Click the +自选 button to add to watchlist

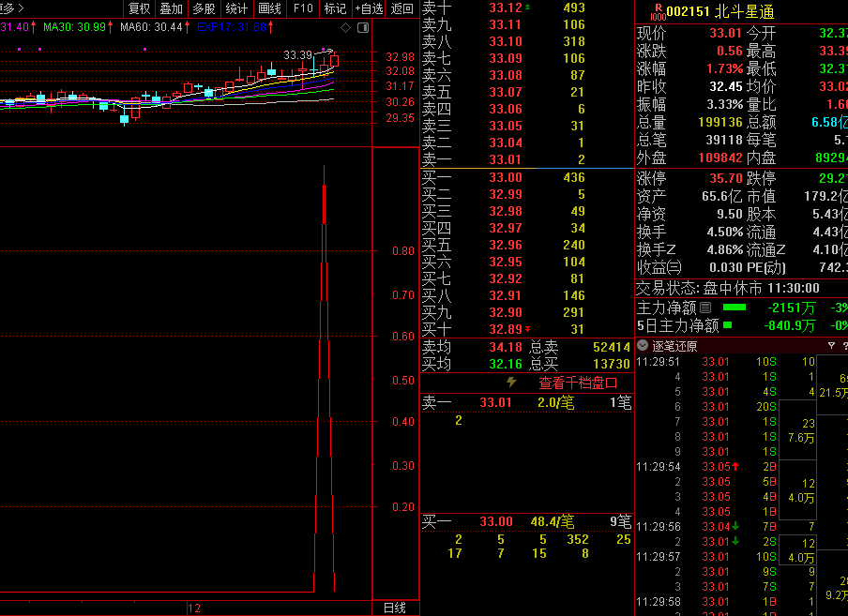pos(369,8)
